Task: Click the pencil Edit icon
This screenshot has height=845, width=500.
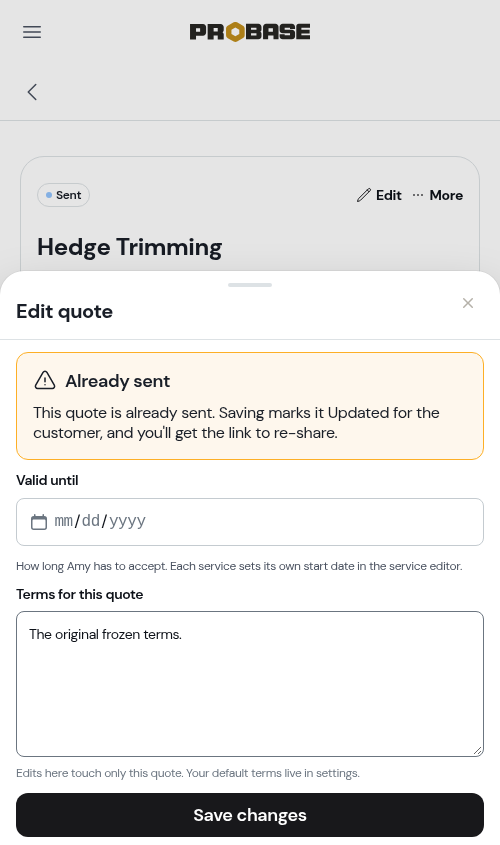Action: coord(364,195)
